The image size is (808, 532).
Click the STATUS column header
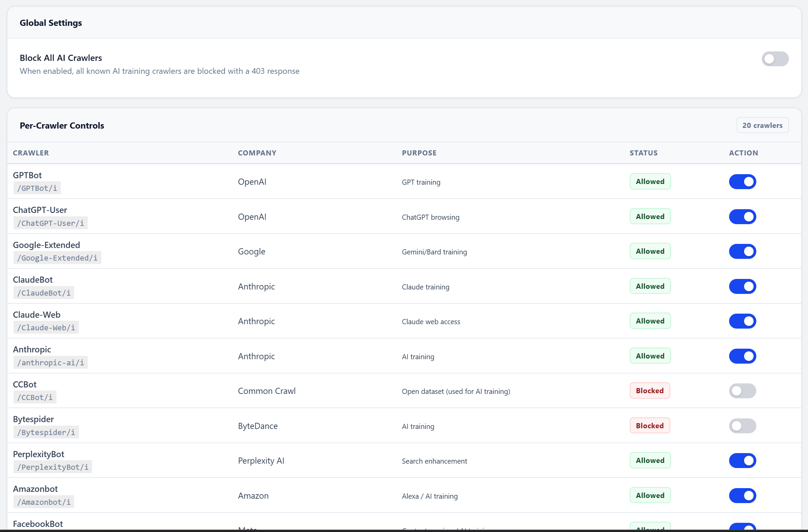pos(644,153)
